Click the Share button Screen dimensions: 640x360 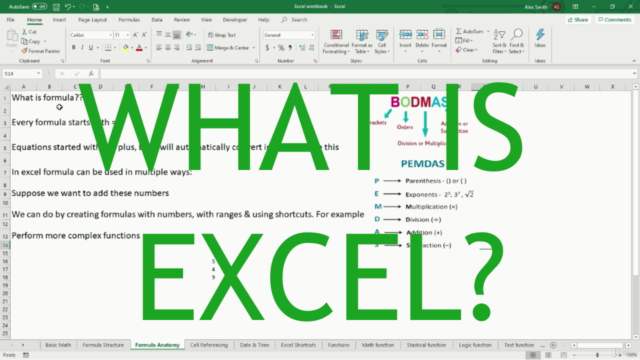(578, 20)
